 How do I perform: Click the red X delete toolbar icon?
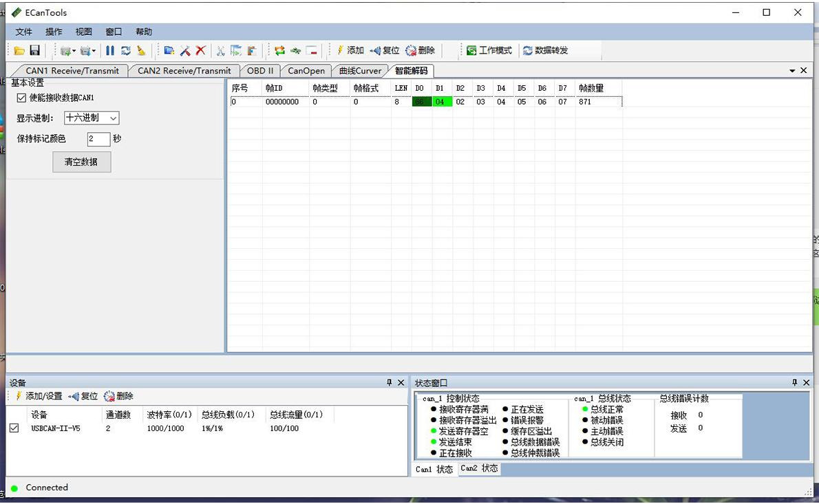200,51
